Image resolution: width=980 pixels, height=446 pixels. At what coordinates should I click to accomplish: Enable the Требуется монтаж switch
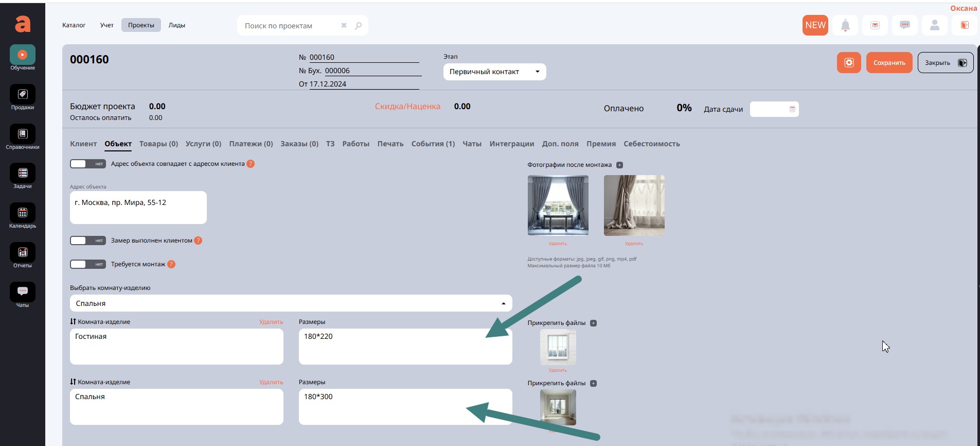click(87, 264)
